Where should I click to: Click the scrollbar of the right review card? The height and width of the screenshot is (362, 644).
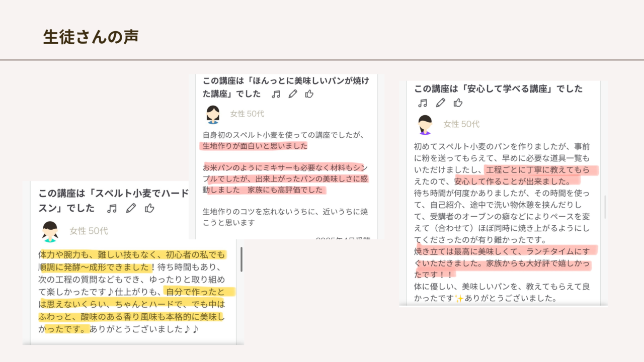click(x=605, y=207)
